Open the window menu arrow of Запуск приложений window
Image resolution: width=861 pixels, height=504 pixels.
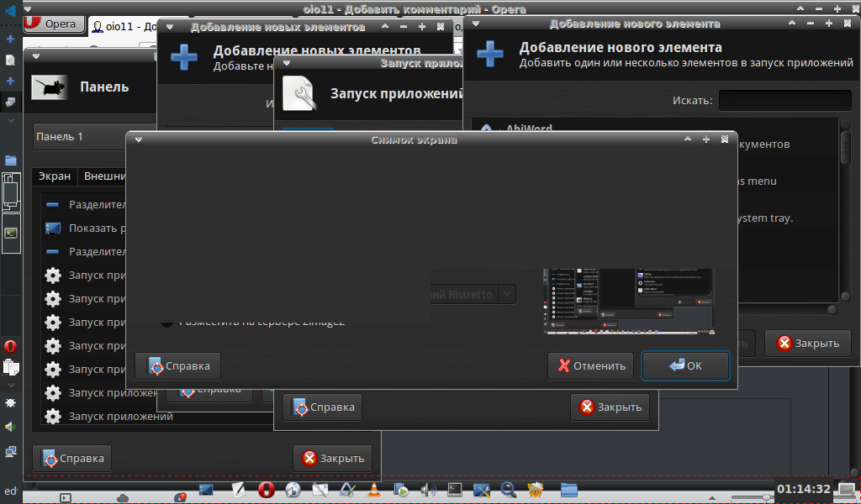click(x=286, y=63)
